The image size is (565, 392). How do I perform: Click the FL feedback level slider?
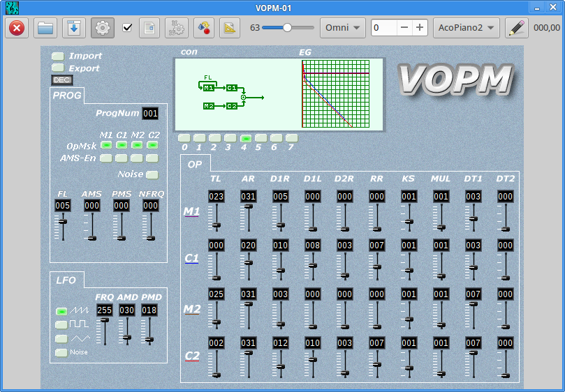coord(63,227)
